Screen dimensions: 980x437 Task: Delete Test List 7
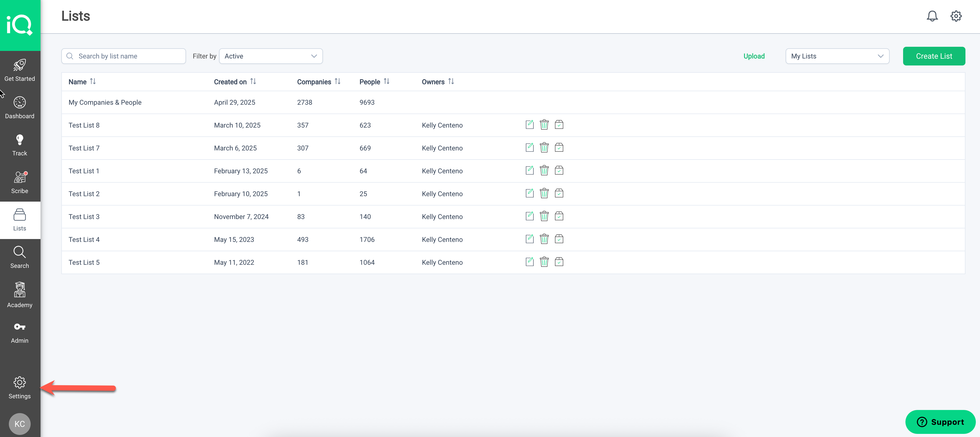544,148
